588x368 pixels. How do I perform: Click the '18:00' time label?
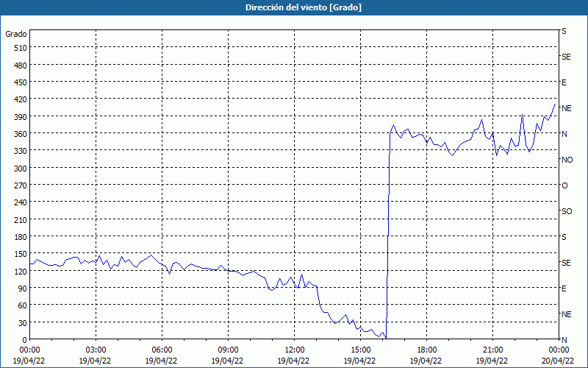click(x=426, y=350)
